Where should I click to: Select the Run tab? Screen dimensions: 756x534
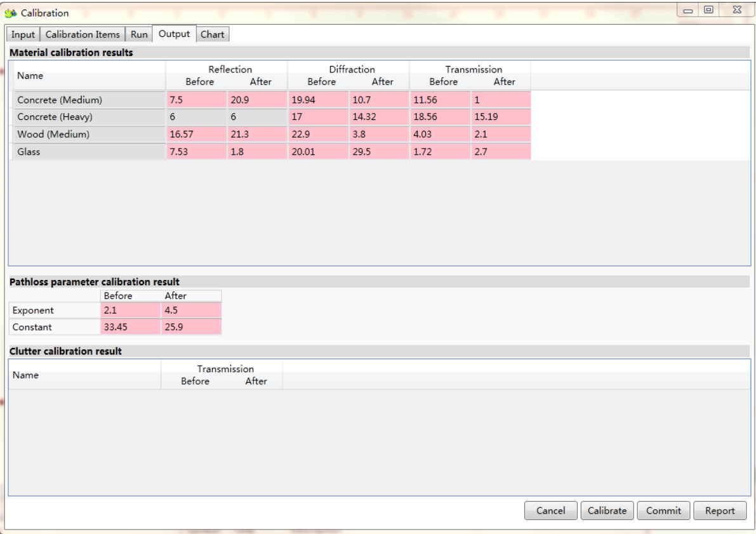[139, 34]
